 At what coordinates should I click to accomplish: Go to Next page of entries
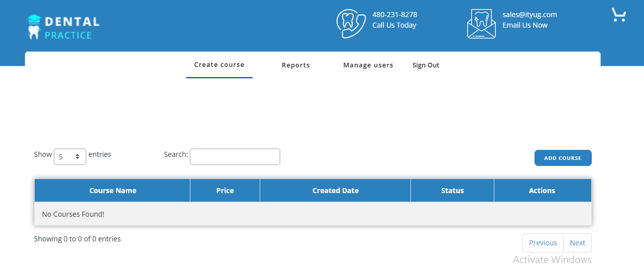click(x=577, y=243)
